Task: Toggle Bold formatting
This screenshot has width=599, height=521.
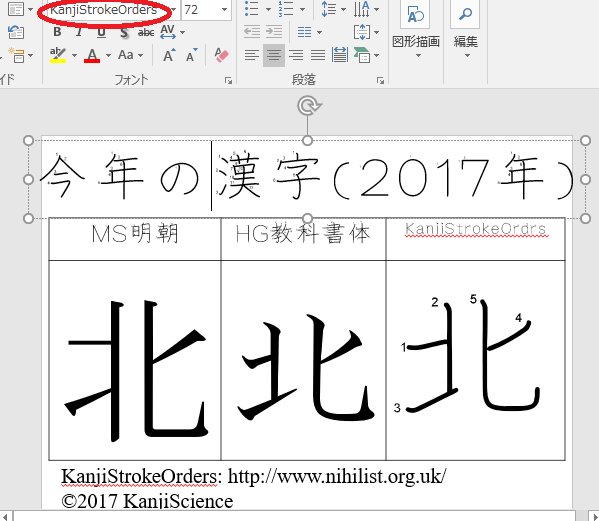Action: 57,32
